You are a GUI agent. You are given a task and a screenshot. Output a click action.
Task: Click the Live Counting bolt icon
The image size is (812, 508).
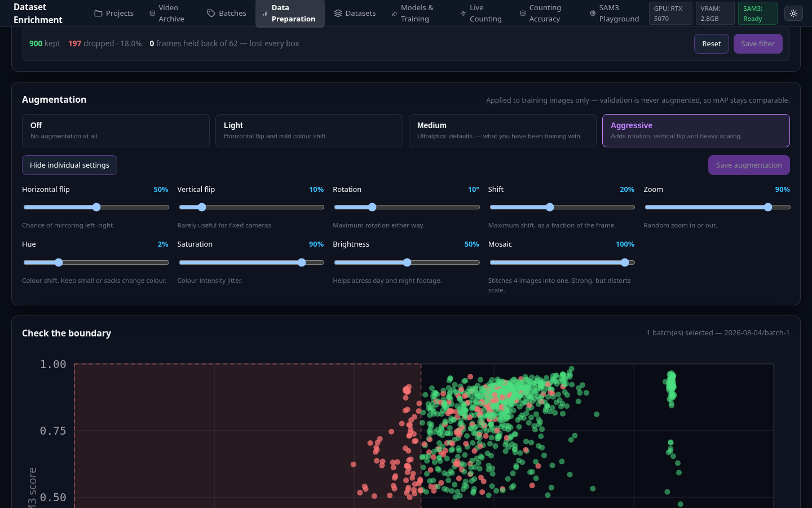click(x=463, y=13)
